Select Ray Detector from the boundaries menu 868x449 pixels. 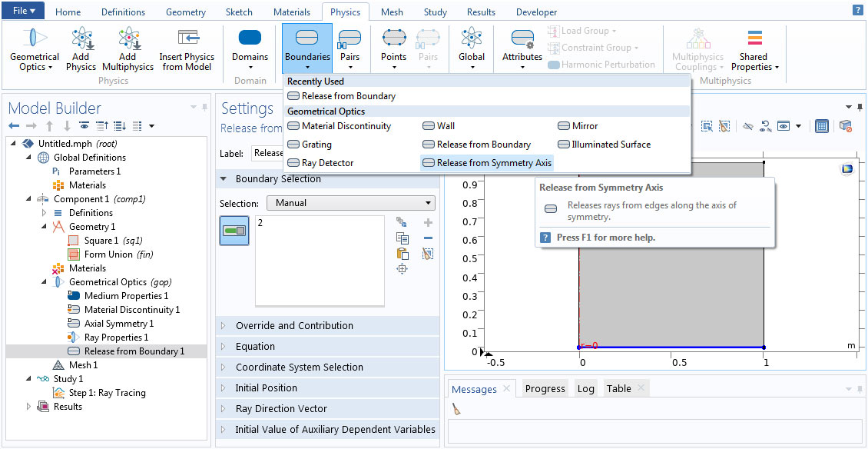[x=327, y=163]
